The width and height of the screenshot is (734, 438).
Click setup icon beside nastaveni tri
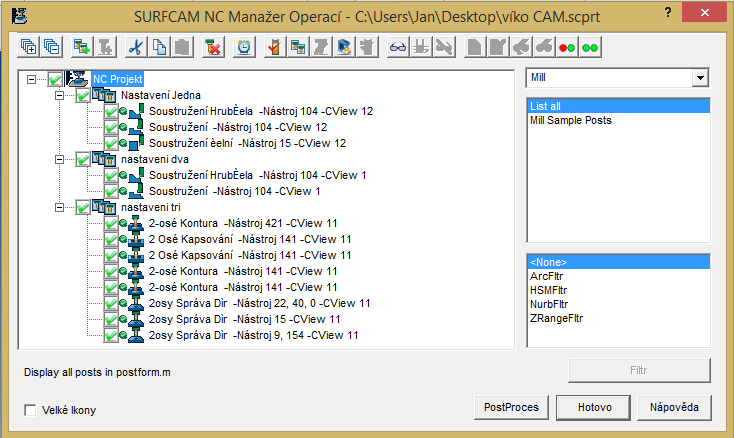104,207
